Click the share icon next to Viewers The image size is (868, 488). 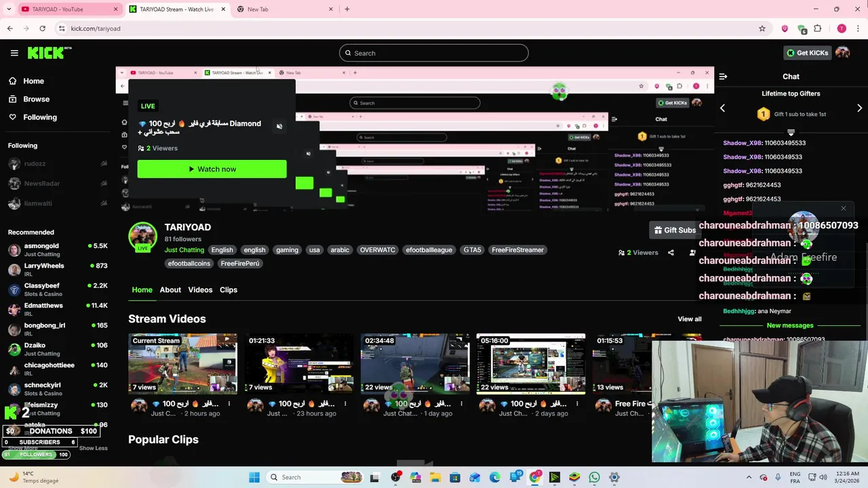671,253
